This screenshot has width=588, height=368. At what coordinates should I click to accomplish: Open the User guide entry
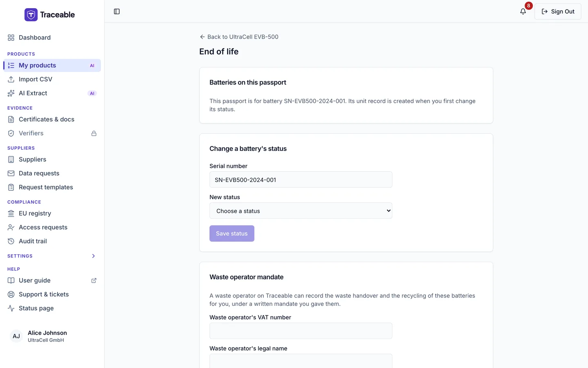[x=52, y=280]
